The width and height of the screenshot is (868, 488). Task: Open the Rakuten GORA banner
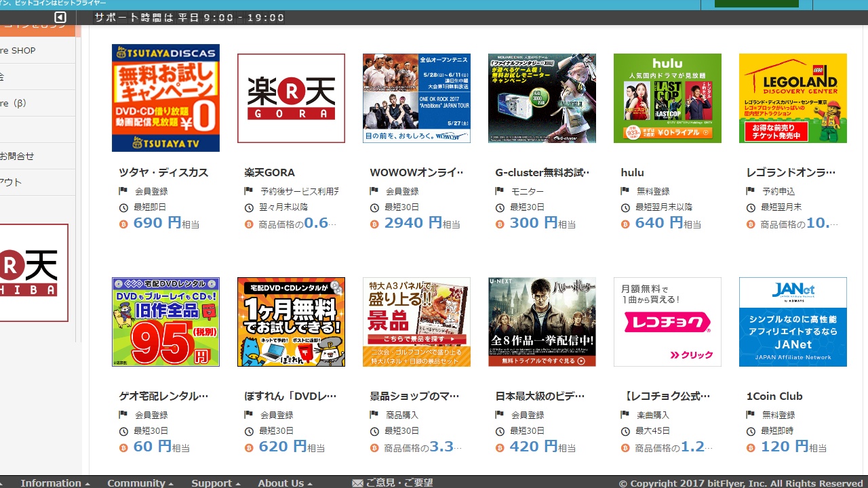(291, 98)
